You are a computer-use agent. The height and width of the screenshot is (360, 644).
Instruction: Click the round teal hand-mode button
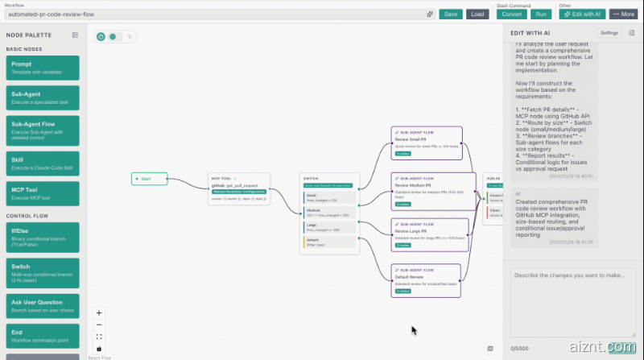(101, 36)
